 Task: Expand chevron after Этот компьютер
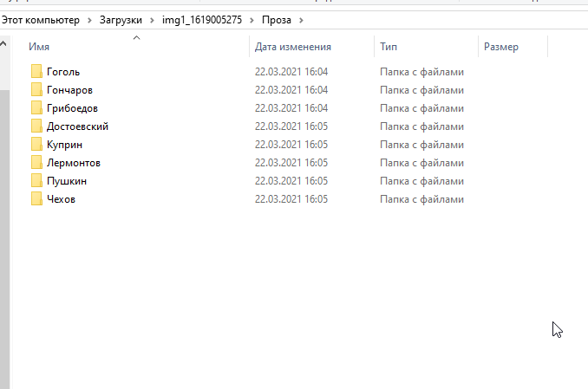click(89, 20)
